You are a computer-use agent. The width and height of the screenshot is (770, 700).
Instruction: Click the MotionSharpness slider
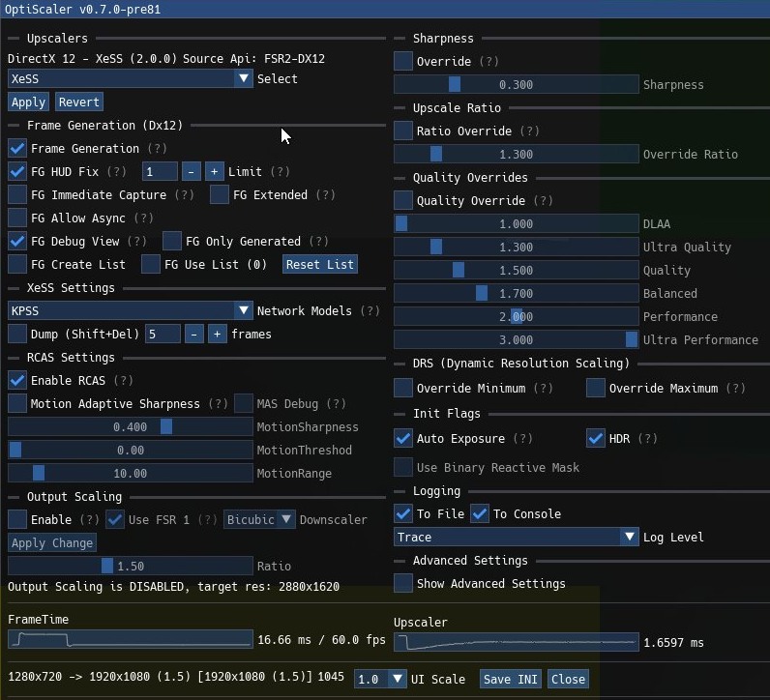point(131,427)
